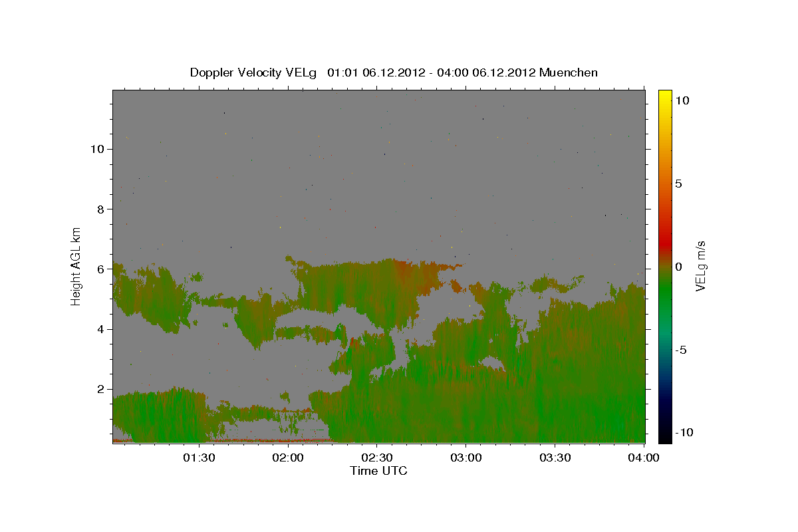Click the 03:30 time tick label
The image size is (798, 532).
pyautogui.click(x=555, y=458)
